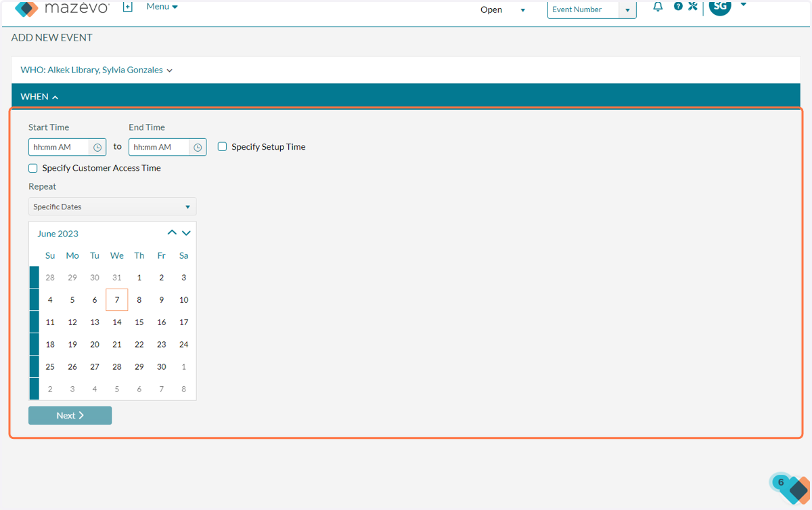Select June 3 in calendar
The height and width of the screenshot is (510, 812).
coord(183,278)
